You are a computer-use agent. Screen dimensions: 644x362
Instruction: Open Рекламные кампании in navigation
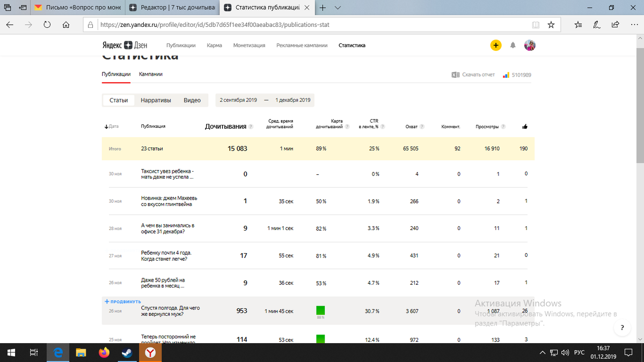coord(302,46)
